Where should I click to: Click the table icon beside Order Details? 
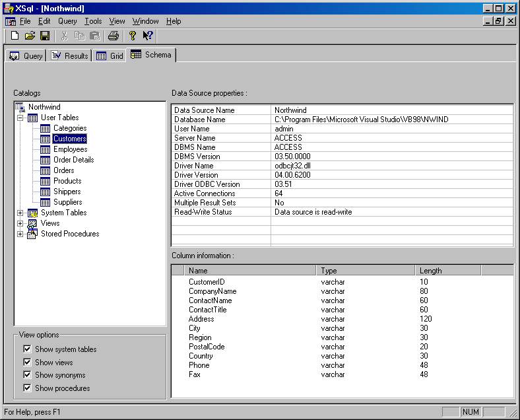click(x=45, y=160)
